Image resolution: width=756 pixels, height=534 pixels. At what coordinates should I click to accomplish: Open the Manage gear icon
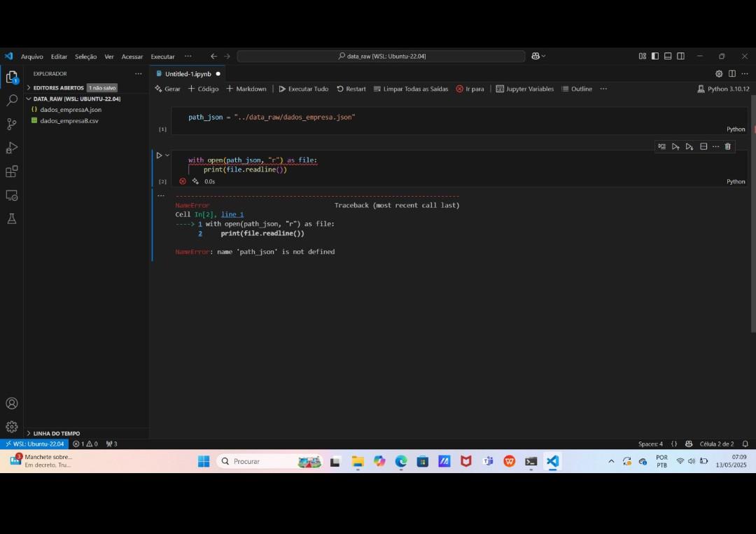point(12,427)
